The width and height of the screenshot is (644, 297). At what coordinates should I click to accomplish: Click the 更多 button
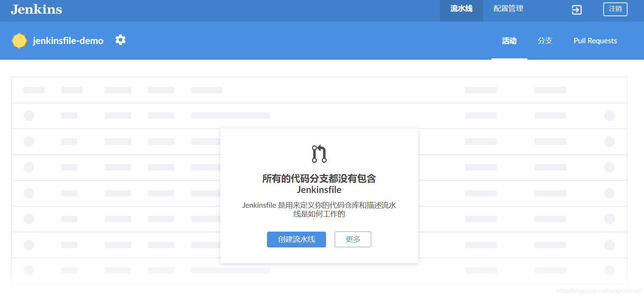coord(353,239)
